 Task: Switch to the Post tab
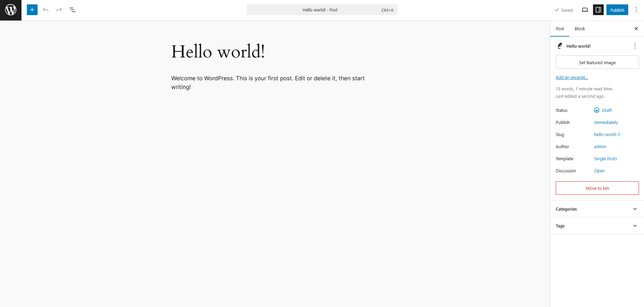click(560, 29)
